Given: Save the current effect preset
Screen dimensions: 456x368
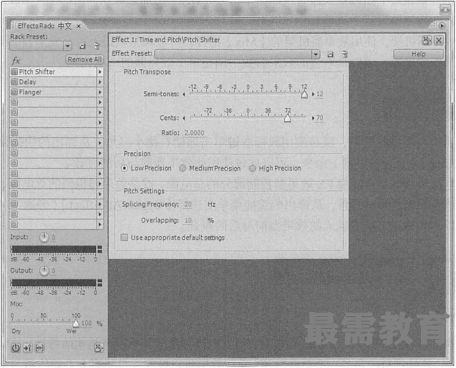Looking at the screenshot, I should click(330, 54).
